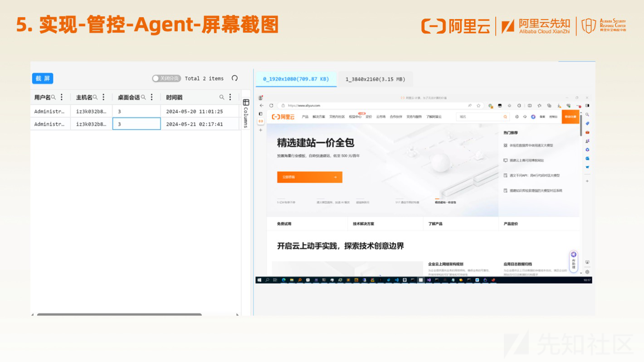This screenshot has height=362, width=644.
Task: Click the Edge sidebar search icon
Action: [x=587, y=115]
